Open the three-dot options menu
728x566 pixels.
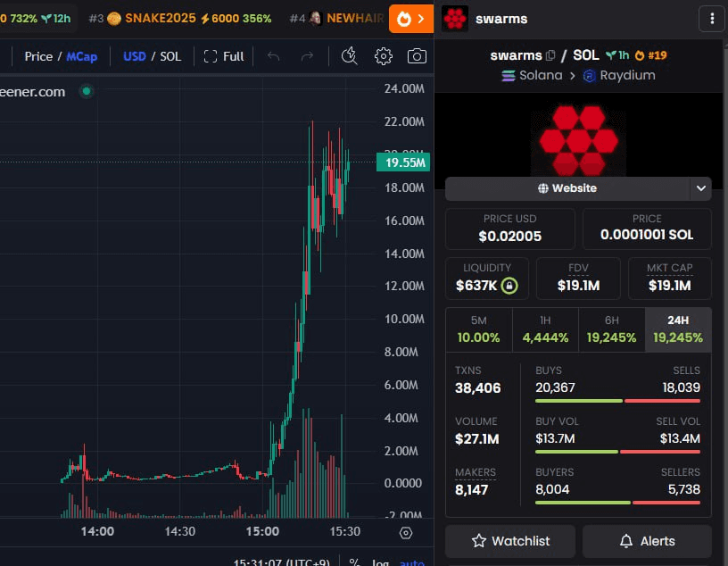(x=711, y=18)
